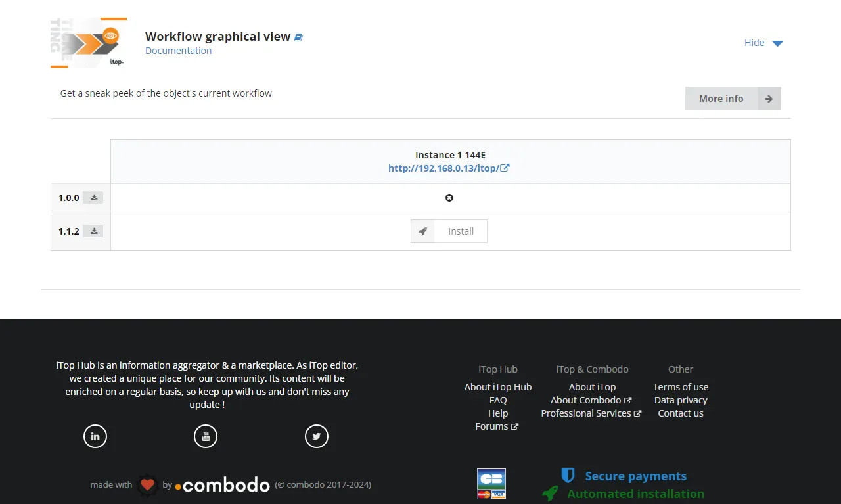Open More info for the extension
Viewport: 841px width, 504px height.
pos(733,99)
